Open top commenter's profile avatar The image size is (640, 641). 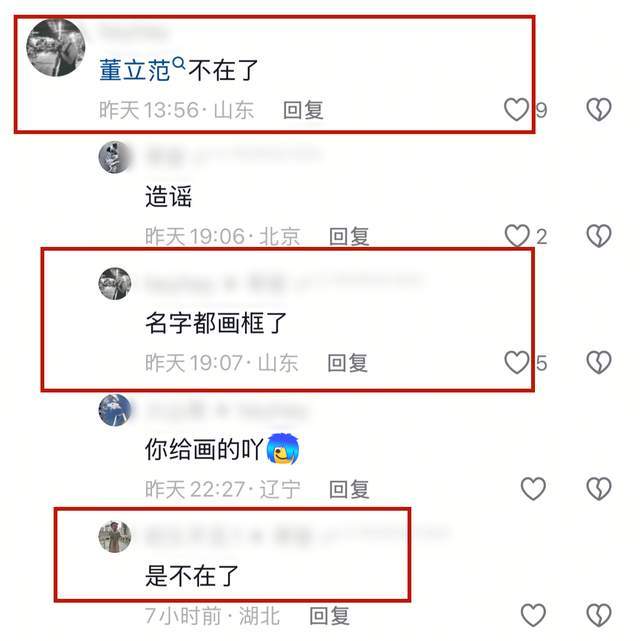click(56, 47)
